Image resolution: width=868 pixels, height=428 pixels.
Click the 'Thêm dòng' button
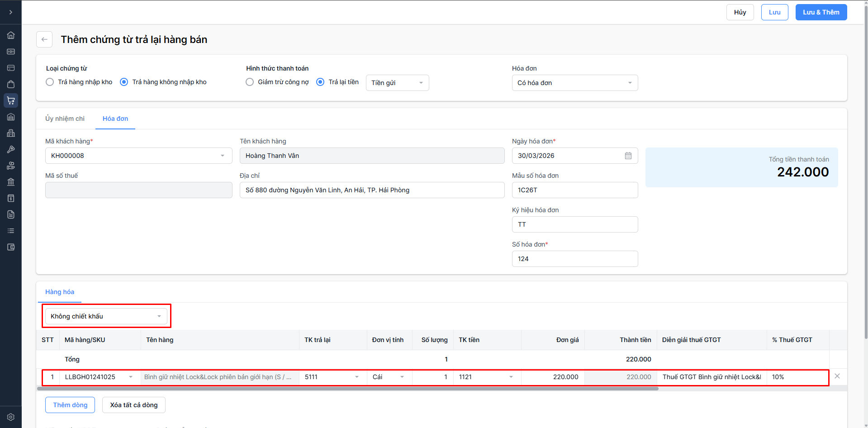(x=70, y=405)
